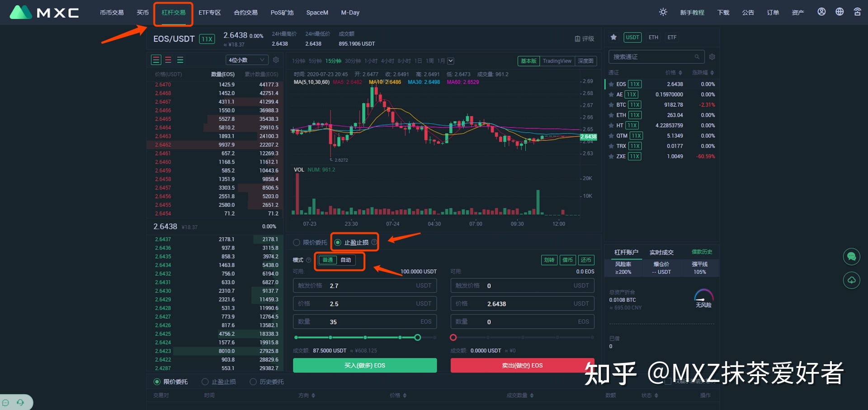The width and height of the screenshot is (868, 410).
Task: Open the ETF专区 menu item
Action: coord(209,13)
